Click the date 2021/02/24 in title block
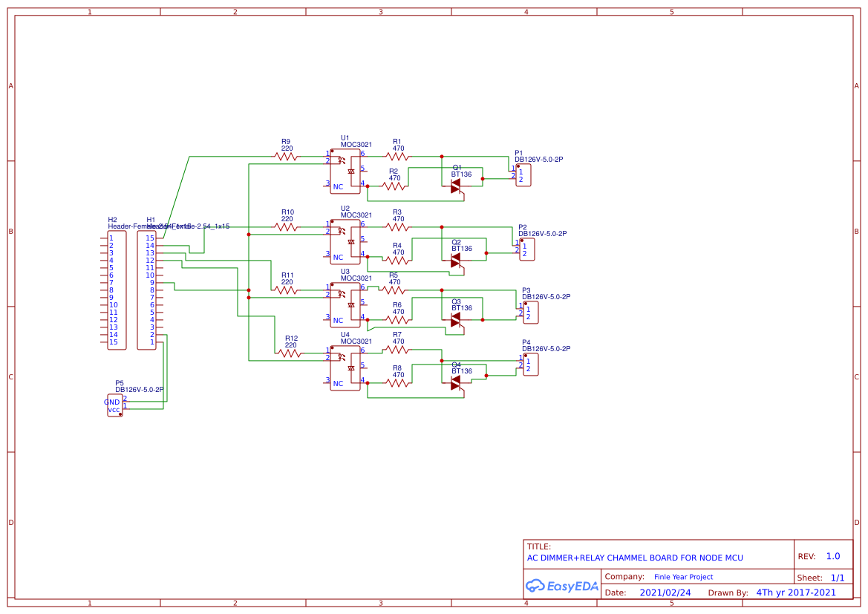 click(666, 592)
